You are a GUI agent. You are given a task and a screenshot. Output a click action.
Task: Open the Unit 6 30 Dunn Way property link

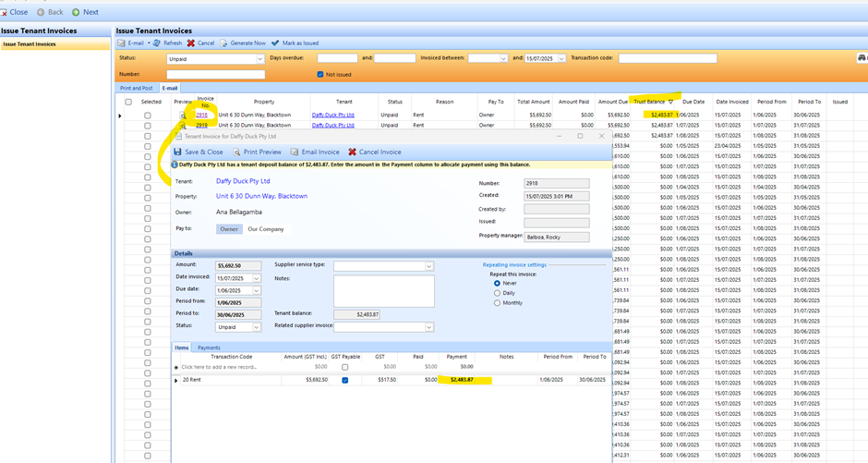click(262, 196)
